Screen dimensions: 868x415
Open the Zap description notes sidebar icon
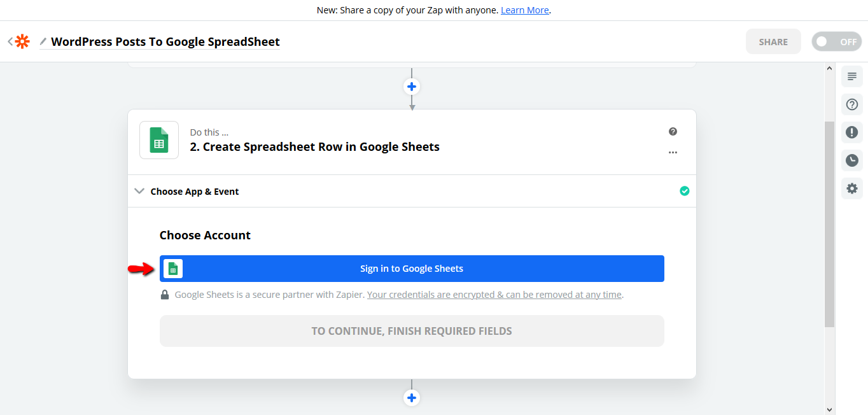coord(852,76)
